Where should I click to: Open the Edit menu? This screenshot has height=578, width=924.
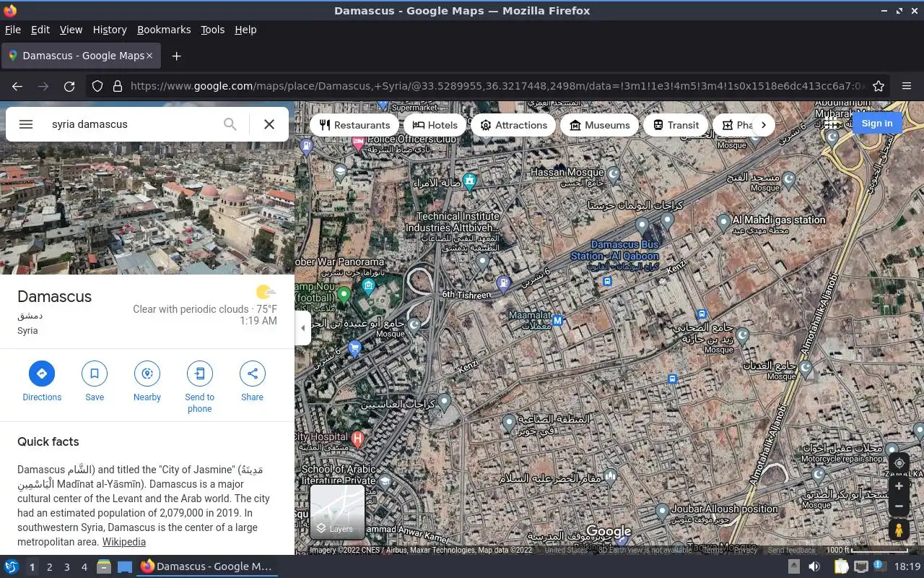point(40,30)
